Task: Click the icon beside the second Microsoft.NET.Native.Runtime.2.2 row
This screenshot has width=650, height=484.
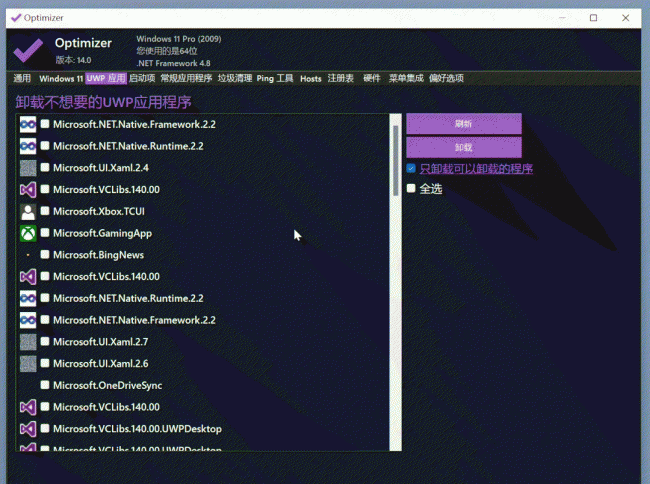Action: [28, 298]
